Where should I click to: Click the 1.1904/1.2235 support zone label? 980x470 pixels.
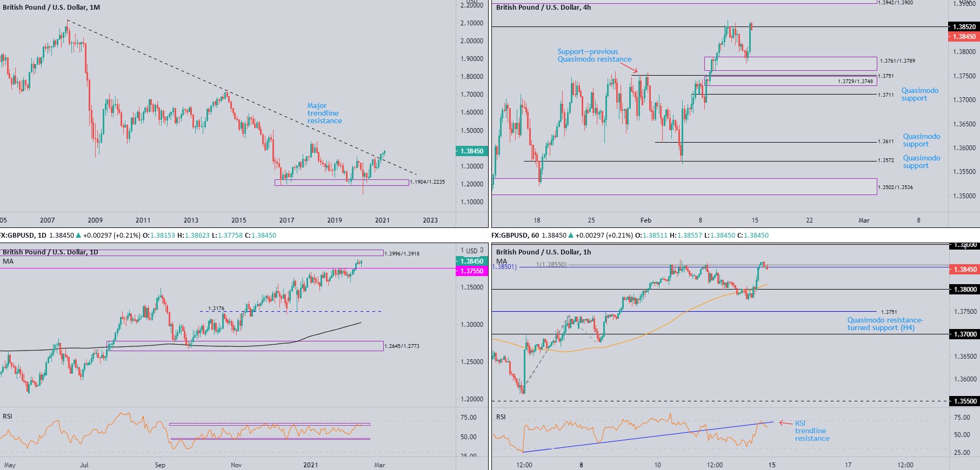[428, 182]
